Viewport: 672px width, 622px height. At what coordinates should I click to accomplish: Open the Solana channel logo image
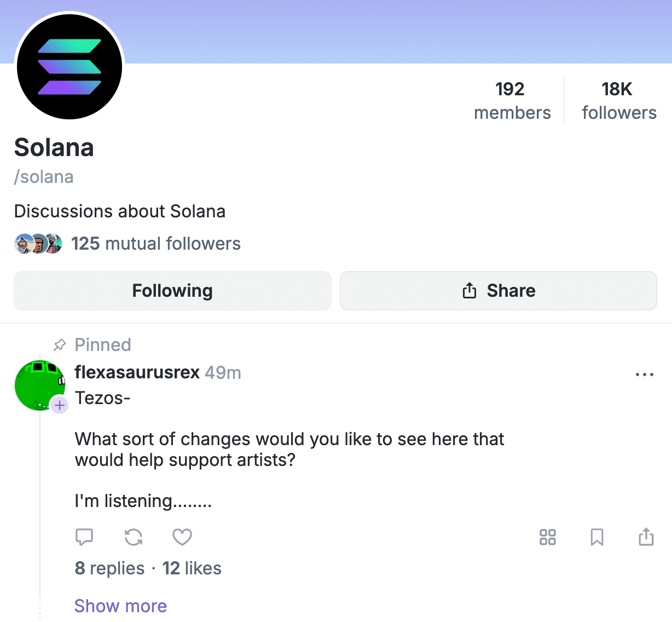click(69, 67)
